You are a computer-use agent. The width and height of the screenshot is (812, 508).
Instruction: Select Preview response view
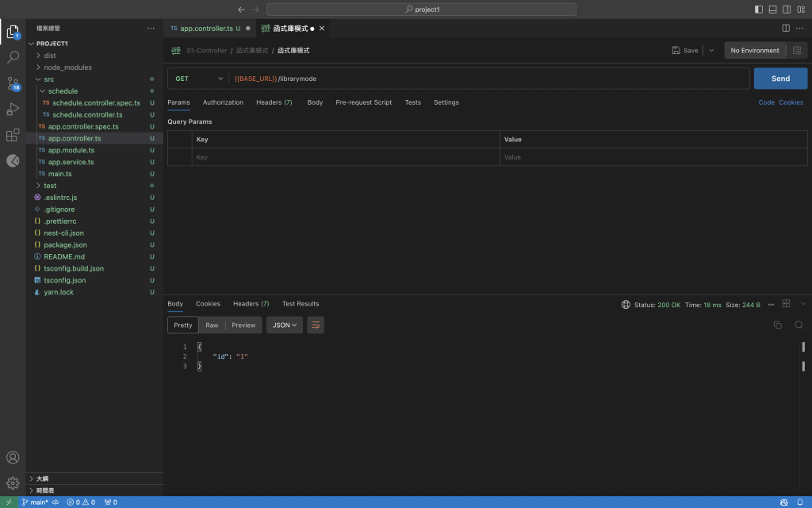click(x=243, y=325)
